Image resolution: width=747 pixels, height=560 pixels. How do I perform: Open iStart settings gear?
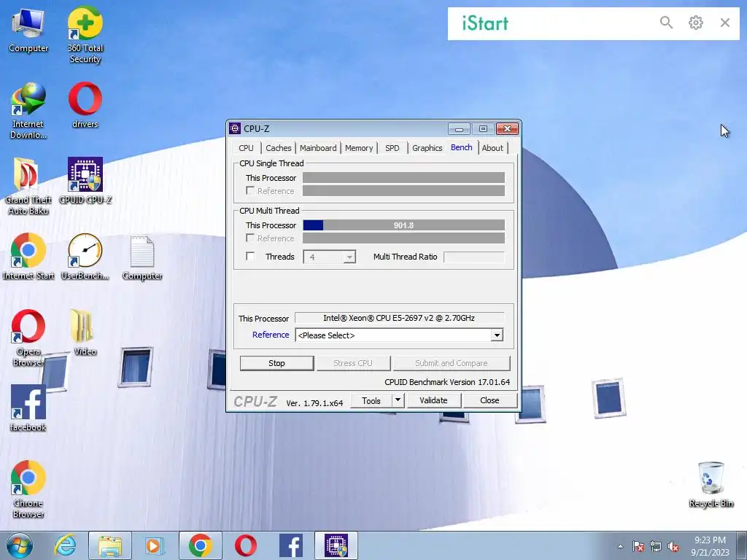click(x=695, y=23)
